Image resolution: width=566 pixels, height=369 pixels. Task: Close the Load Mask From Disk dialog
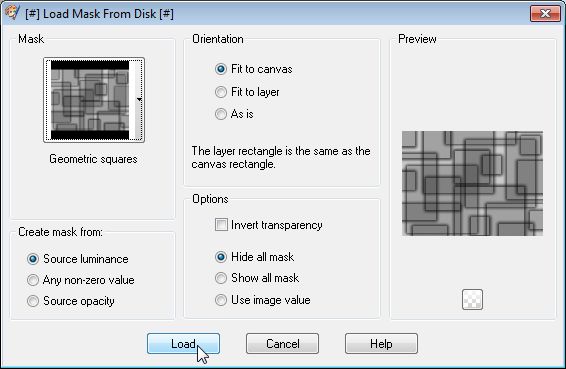[x=545, y=14]
